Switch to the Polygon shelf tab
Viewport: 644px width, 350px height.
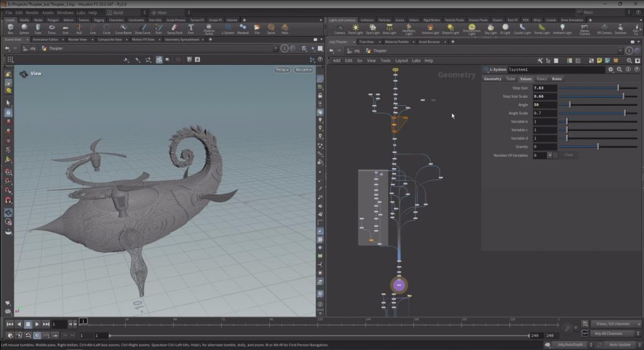pos(53,20)
